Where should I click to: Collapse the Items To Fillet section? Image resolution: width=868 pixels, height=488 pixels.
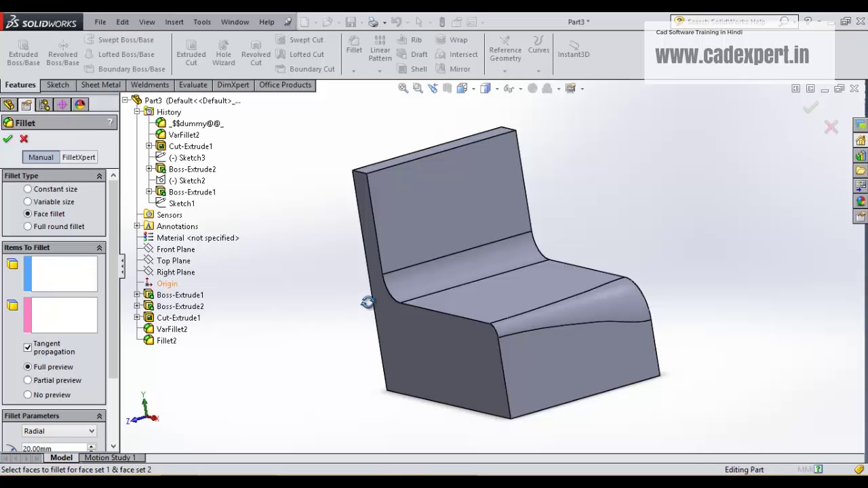(x=99, y=248)
